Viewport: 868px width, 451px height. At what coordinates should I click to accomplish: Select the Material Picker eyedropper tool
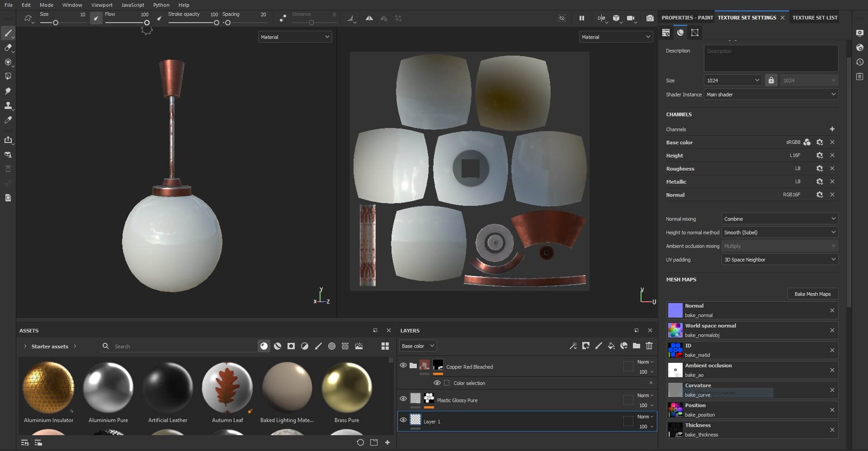coord(8,120)
